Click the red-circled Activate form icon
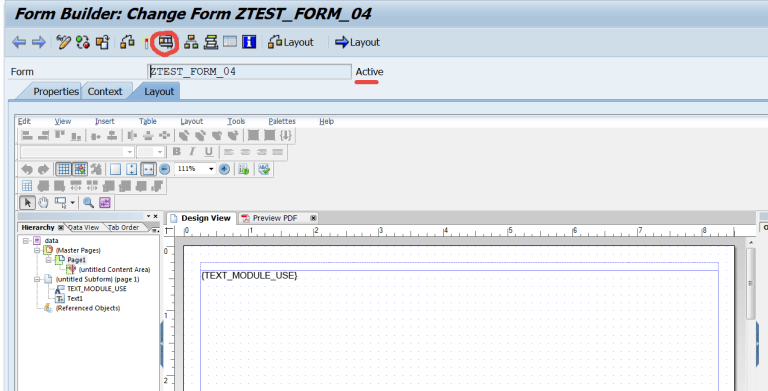The image size is (768, 391). tap(166, 42)
